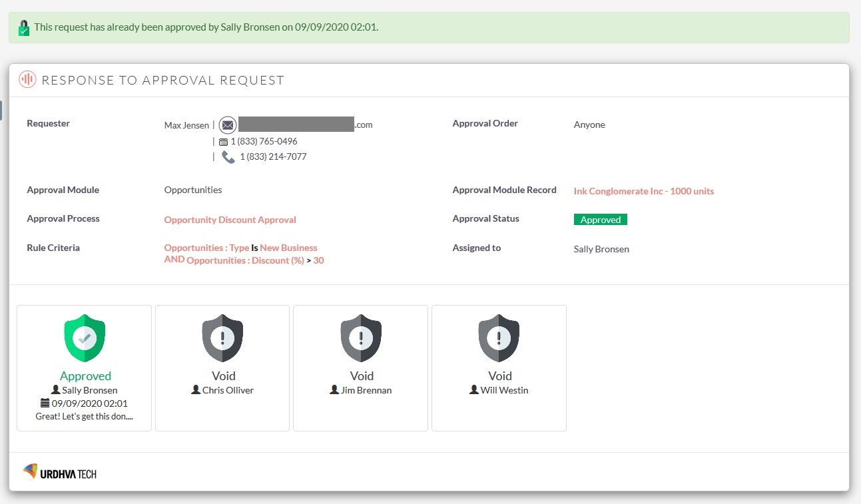This screenshot has width=861, height=504.
Task: Click the fax icon next to 1 (833) 765-0496
Action: (223, 142)
